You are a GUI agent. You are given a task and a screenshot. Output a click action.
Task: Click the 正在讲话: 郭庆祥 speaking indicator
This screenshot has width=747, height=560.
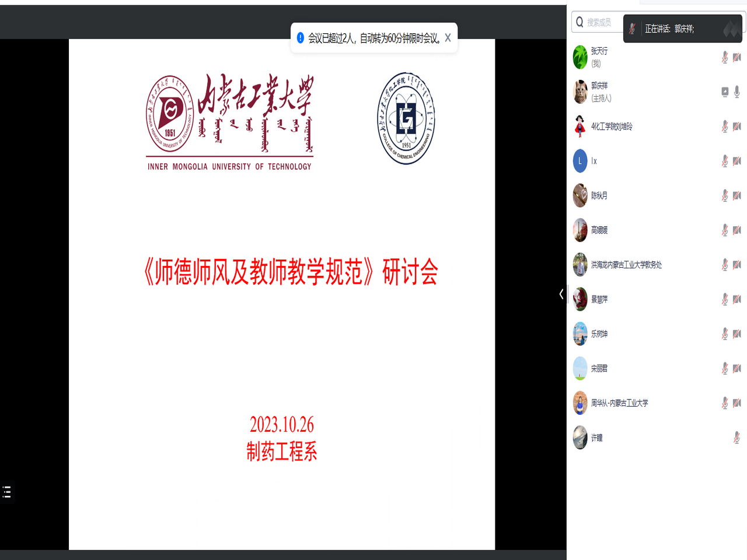(x=669, y=29)
